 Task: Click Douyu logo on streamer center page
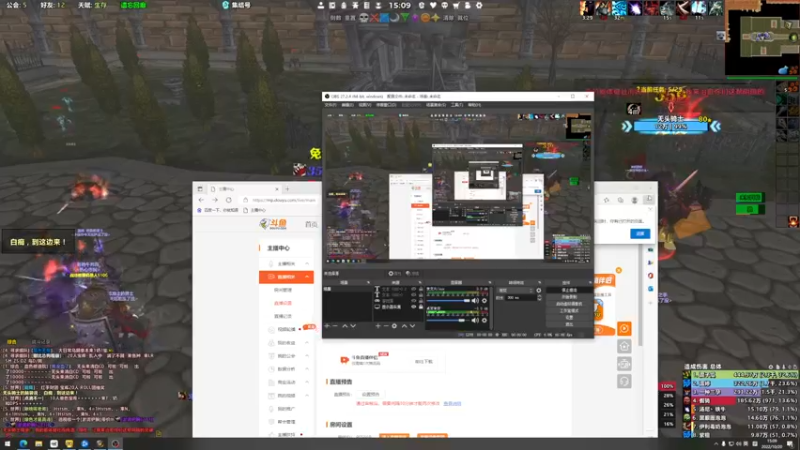[x=273, y=223]
